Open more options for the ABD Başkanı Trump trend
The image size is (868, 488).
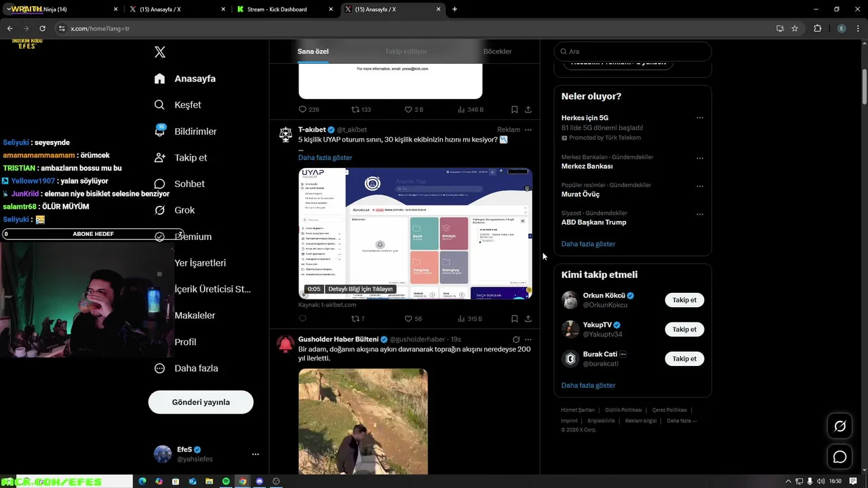[x=700, y=214]
